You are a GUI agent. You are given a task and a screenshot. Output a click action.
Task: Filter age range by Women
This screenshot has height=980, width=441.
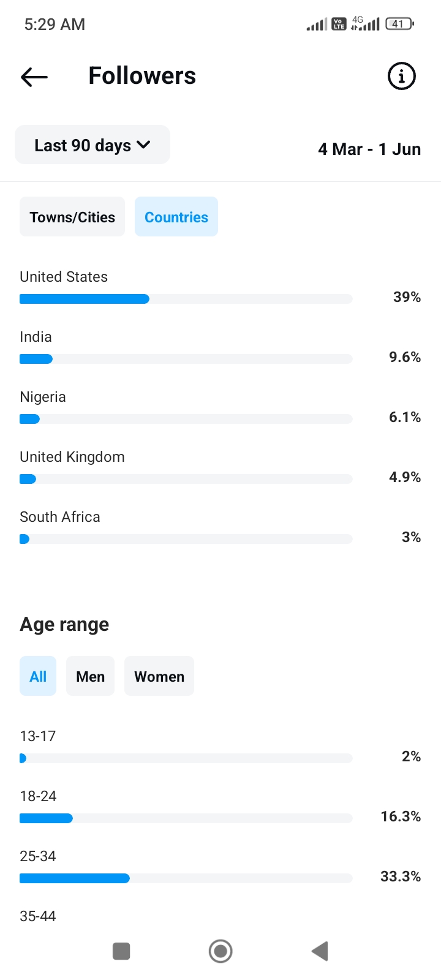[159, 676]
